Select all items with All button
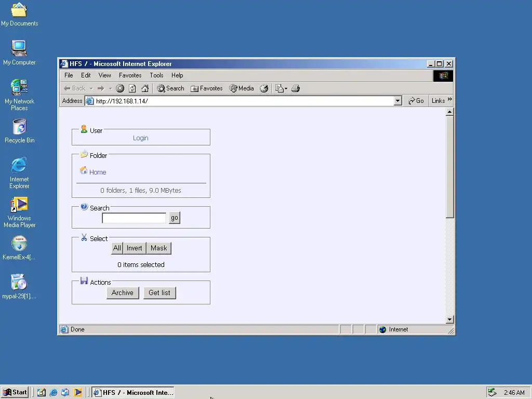 click(117, 248)
